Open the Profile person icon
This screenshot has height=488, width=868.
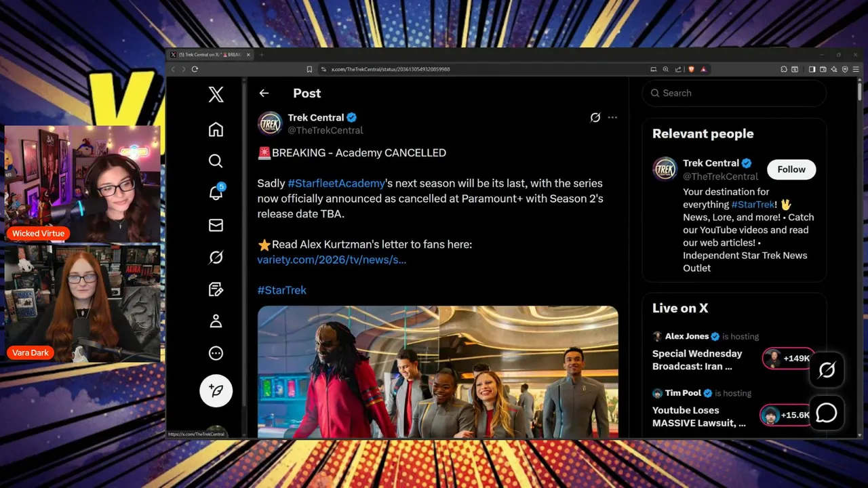pos(216,321)
